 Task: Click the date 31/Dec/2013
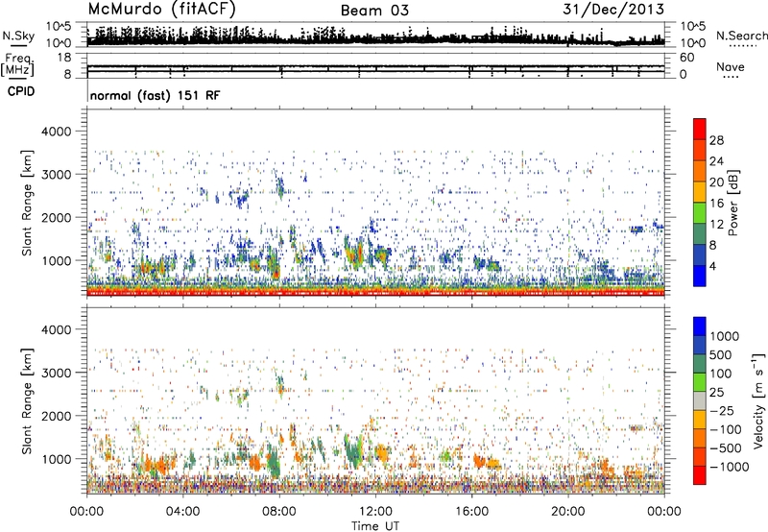613,9
